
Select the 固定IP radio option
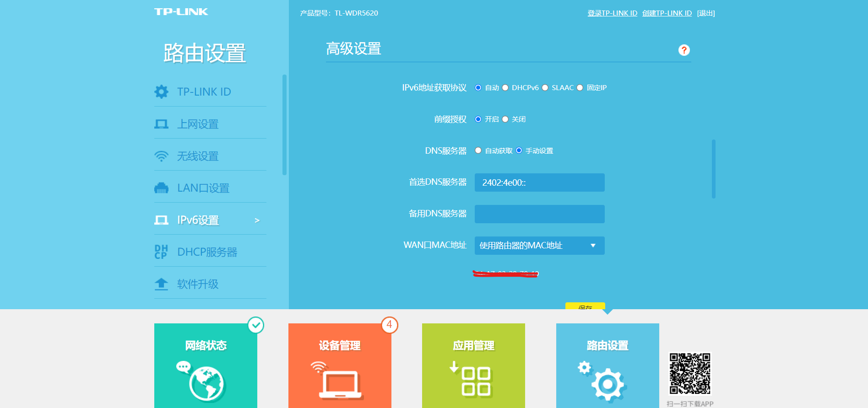pyautogui.click(x=580, y=87)
